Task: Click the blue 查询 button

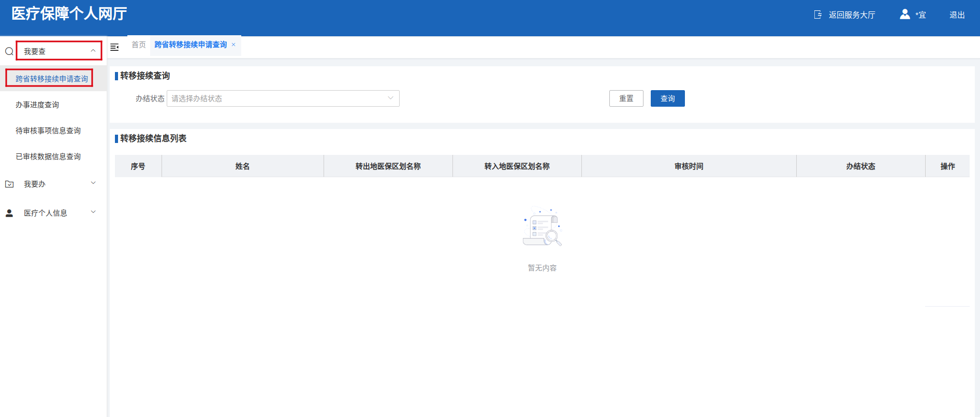Action: [668, 98]
